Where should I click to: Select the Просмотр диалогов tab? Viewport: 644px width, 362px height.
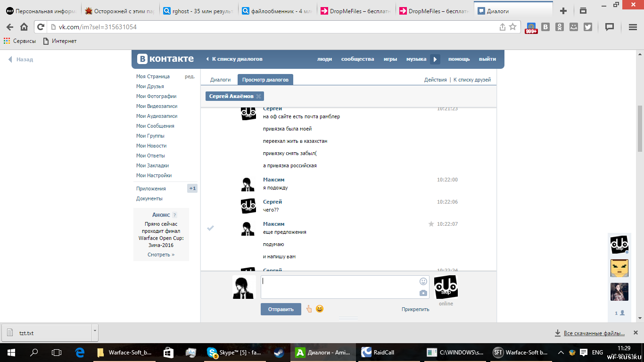tap(265, 80)
